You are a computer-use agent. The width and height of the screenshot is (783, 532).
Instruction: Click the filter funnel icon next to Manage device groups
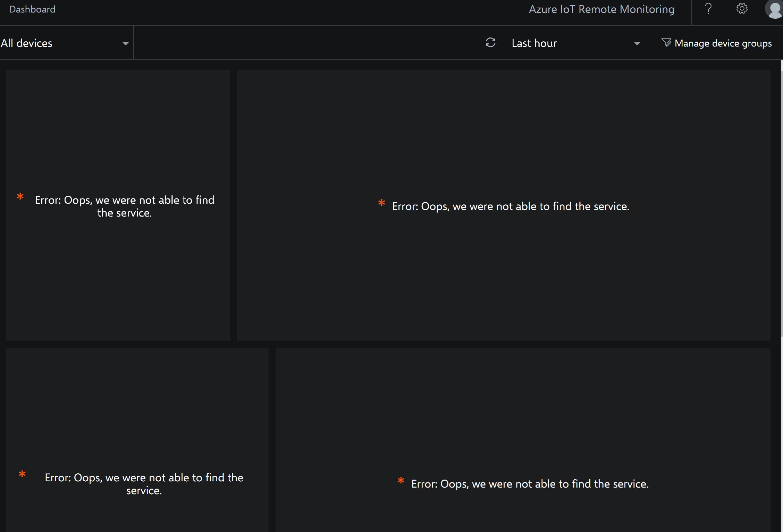click(666, 42)
